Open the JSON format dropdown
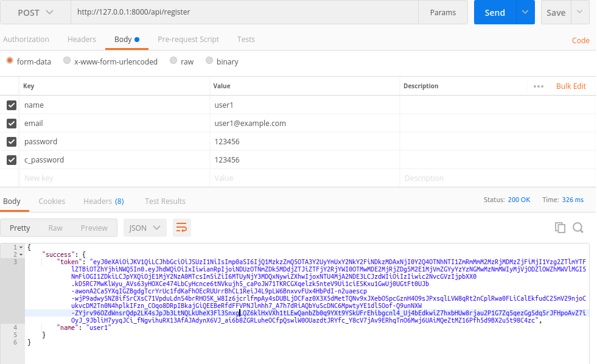Image resolution: width=597 pixels, height=364 pixels. [x=145, y=228]
